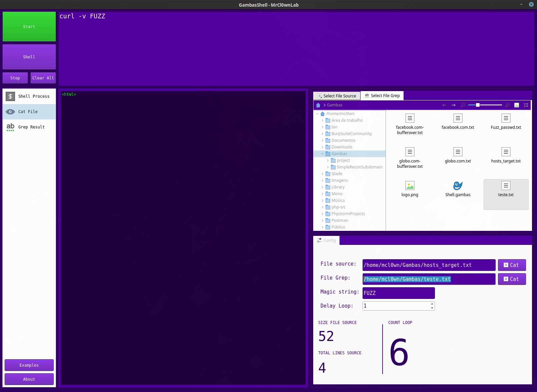Select the Library folder in tree
537x392 pixels.
[338, 187]
